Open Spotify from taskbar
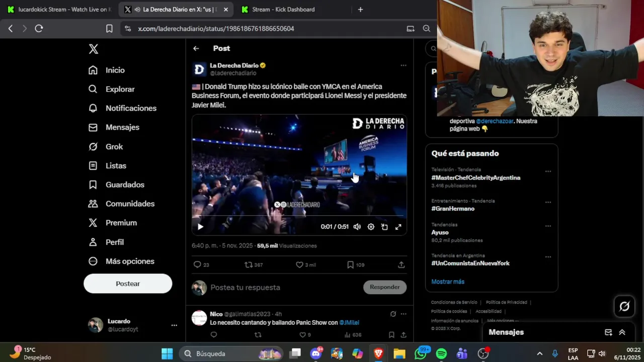Viewport: 644px width, 362px height. point(441,353)
